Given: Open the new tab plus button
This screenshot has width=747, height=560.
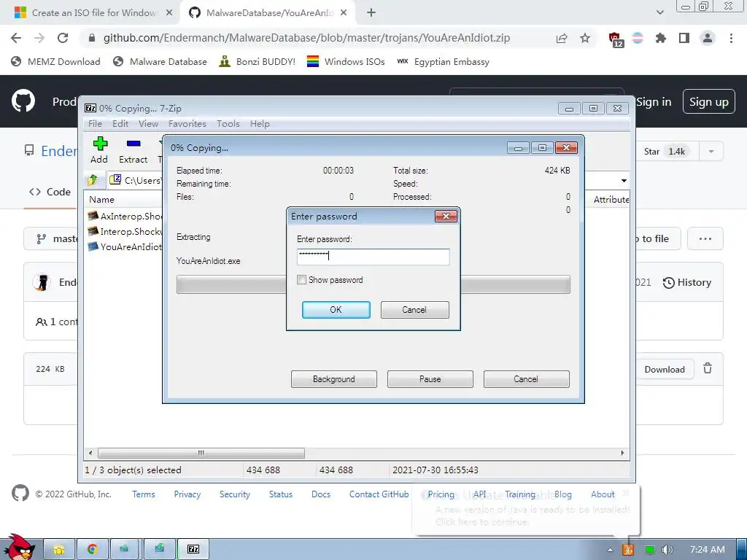Looking at the screenshot, I should (371, 13).
